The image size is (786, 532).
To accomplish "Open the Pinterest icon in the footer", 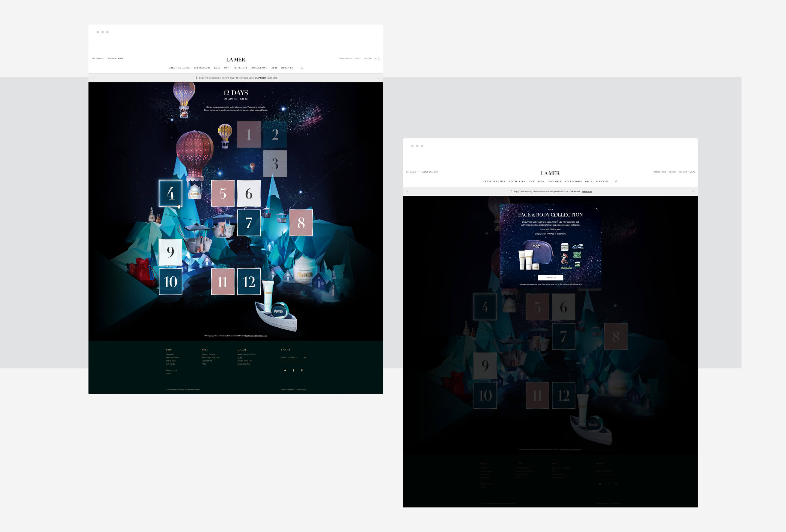I will click(x=302, y=370).
